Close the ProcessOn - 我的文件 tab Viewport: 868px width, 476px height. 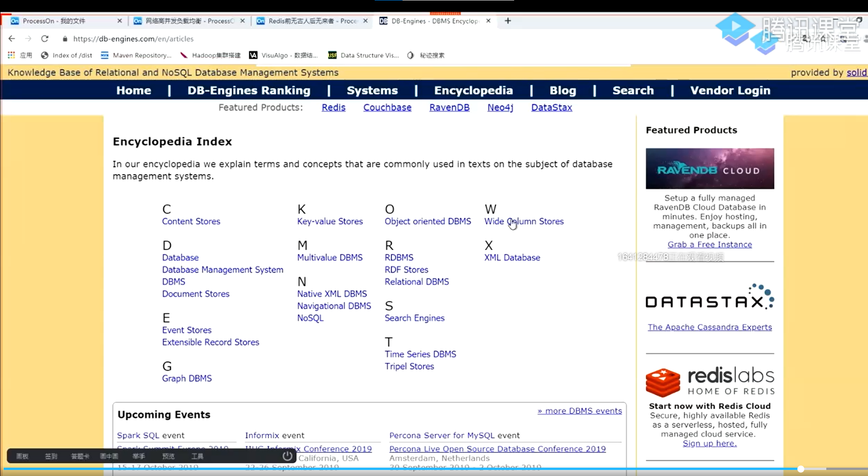pyautogui.click(x=120, y=21)
